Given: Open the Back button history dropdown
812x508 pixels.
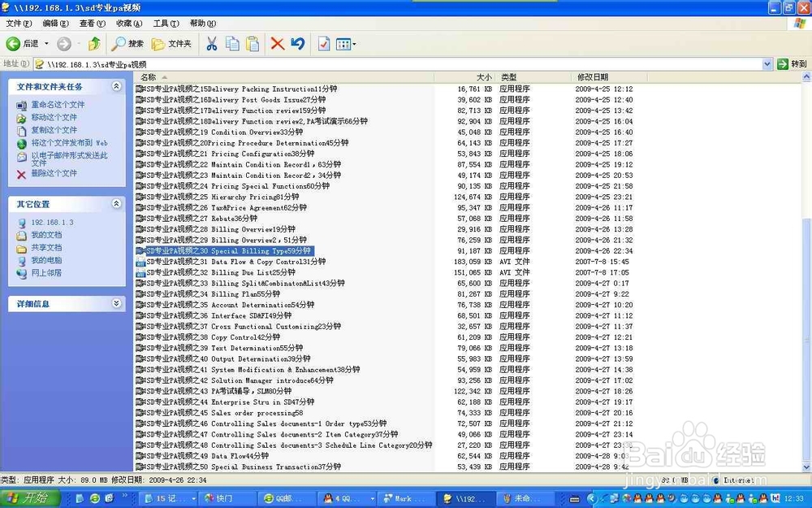Looking at the screenshot, I should [x=46, y=44].
